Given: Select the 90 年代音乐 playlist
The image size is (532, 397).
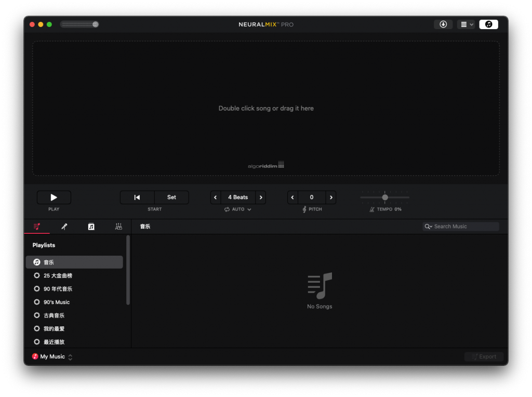Looking at the screenshot, I should tap(74, 288).
